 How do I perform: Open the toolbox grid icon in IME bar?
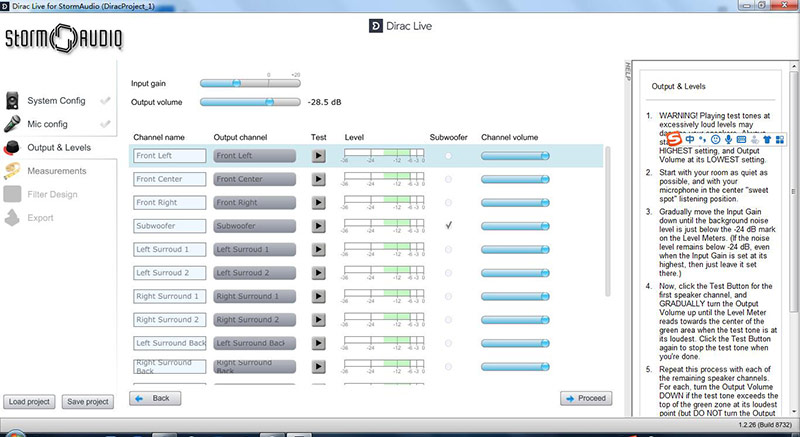pyautogui.click(x=780, y=139)
